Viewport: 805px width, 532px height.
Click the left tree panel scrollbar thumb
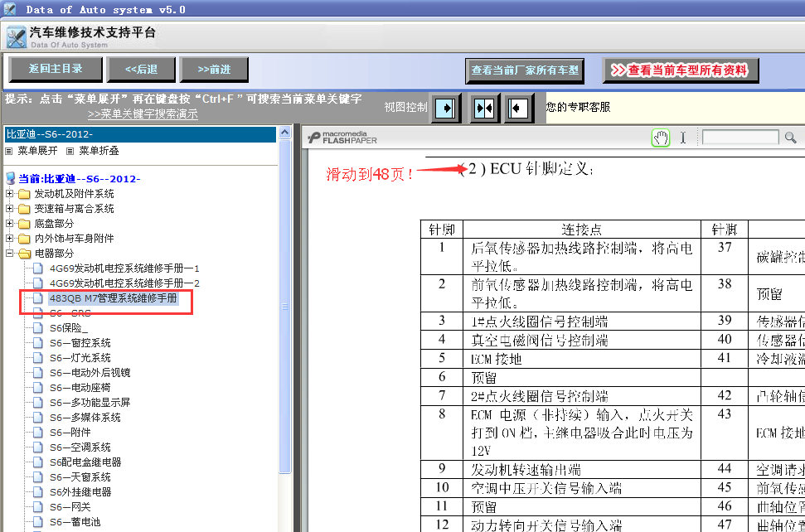point(284,307)
